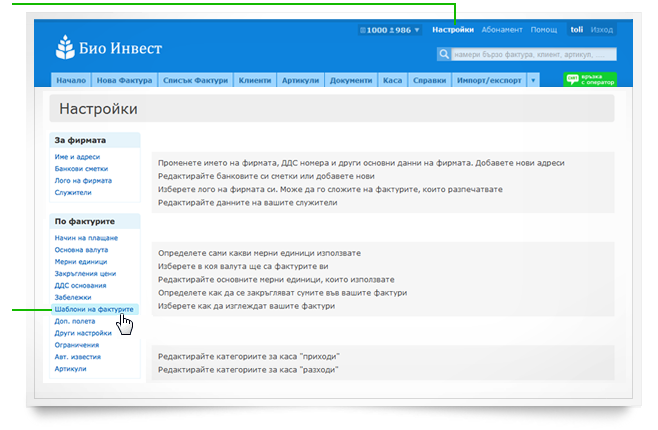658x430 pixels.
Task: Open the chat with operator button
Action: [x=590, y=80]
